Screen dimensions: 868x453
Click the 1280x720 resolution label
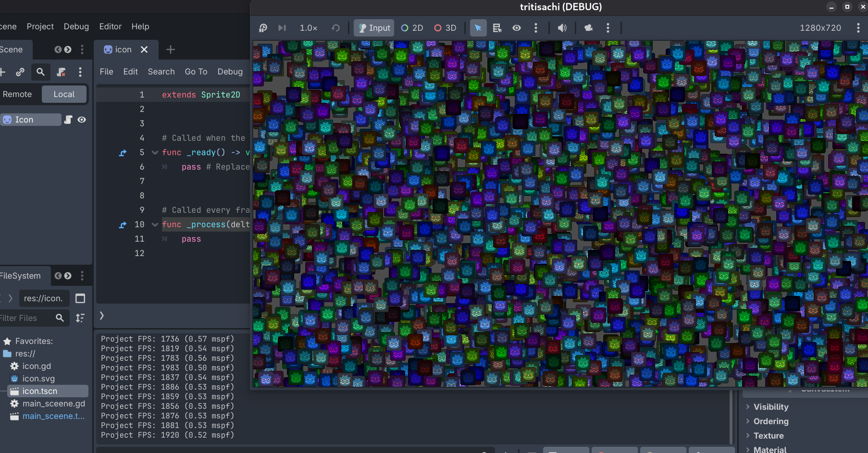[x=820, y=28]
